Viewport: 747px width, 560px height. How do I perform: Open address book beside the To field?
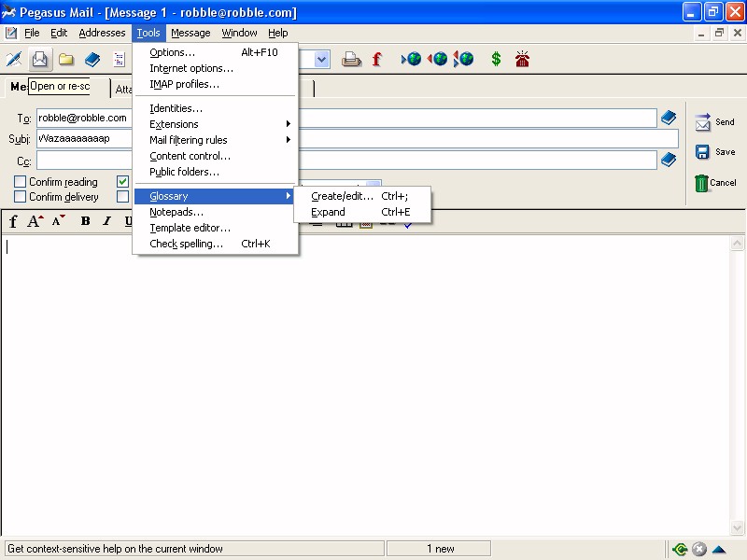669,118
